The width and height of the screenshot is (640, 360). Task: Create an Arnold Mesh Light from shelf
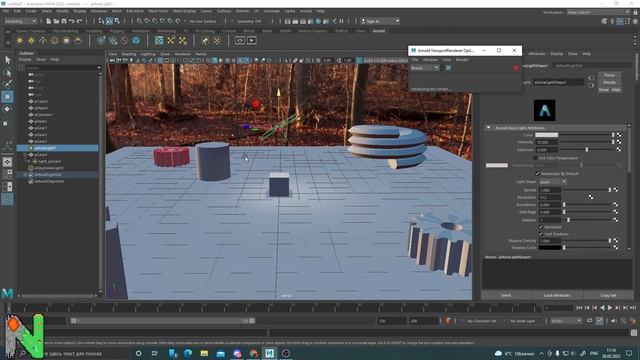(x=31, y=40)
